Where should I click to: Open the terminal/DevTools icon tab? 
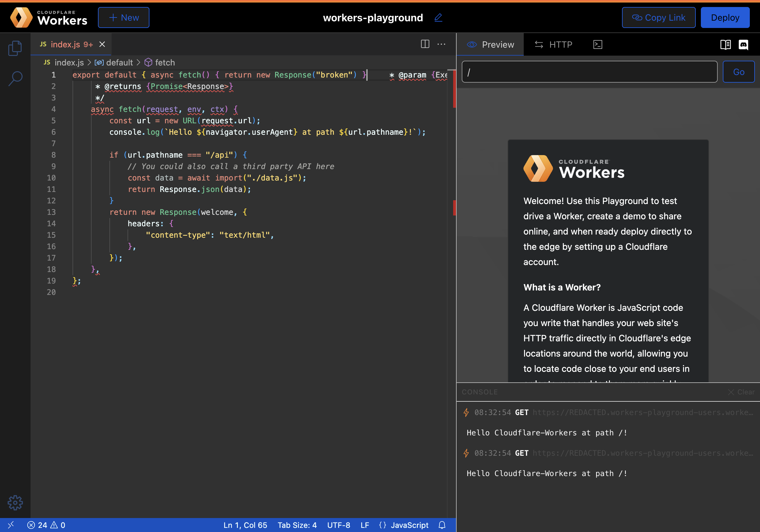(598, 44)
